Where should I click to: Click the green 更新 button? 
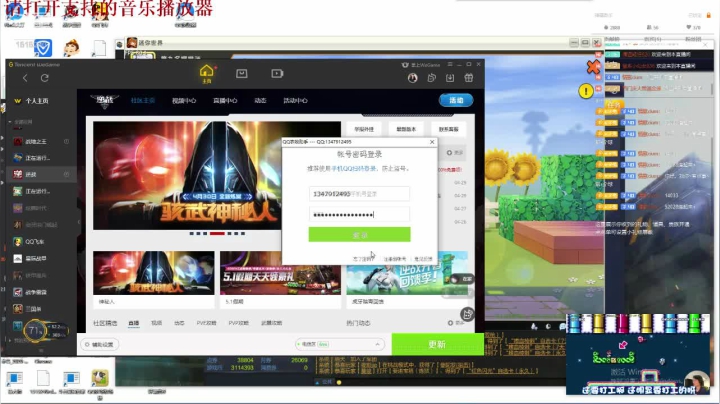(437, 344)
